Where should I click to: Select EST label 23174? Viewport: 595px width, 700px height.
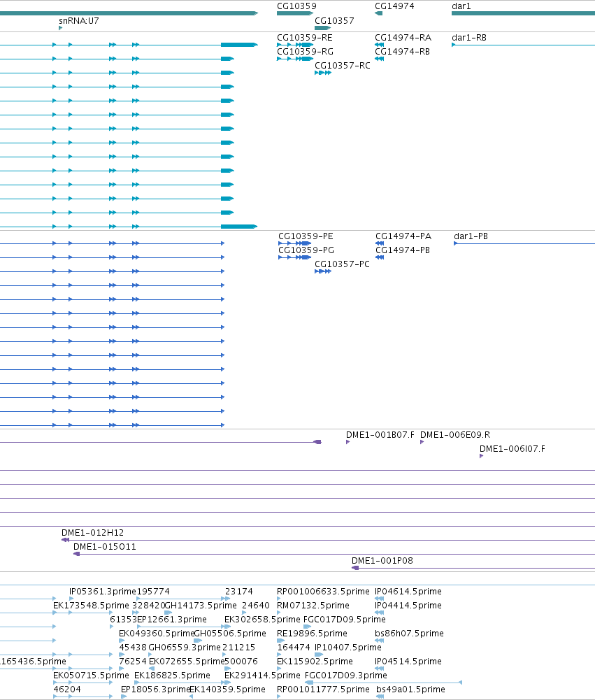click(x=239, y=592)
